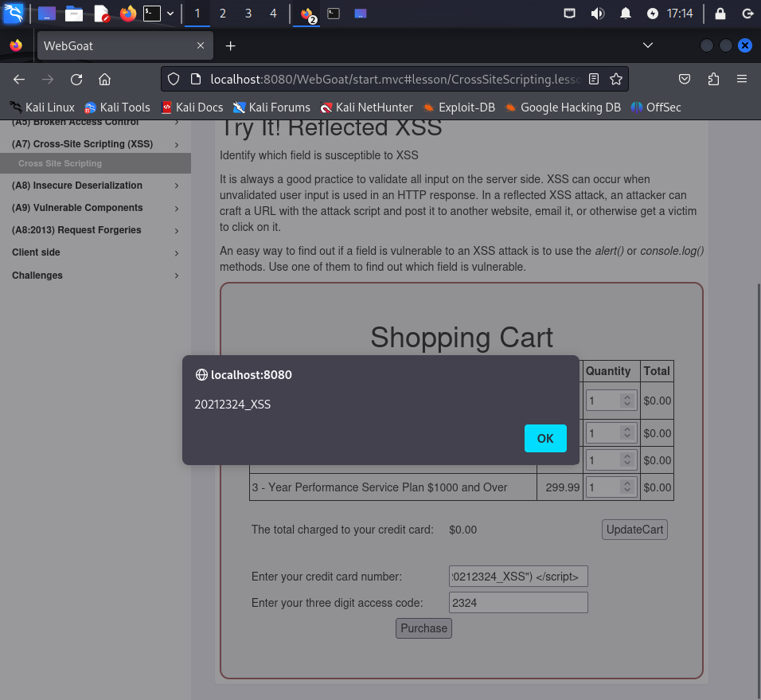The height and width of the screenshot is (700, 761).
Task: Switch to workspace 1
Action: tap(197, 13)
